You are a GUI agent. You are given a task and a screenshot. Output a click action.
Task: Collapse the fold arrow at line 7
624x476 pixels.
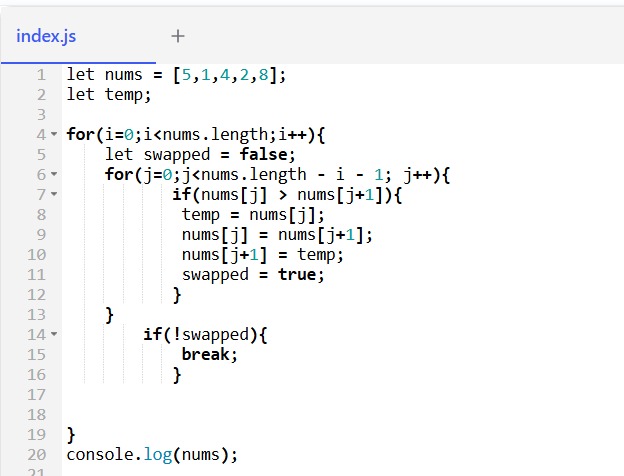tap(54, 194)
